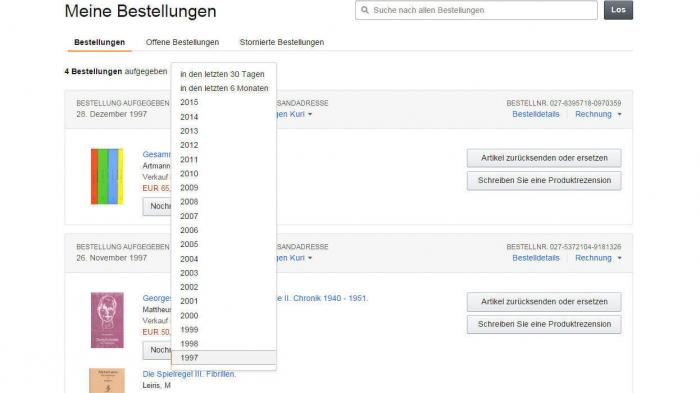Choose year 2000 from the dropdown list
This screenshot has height=393, width=700.
(x=224, y=315)
